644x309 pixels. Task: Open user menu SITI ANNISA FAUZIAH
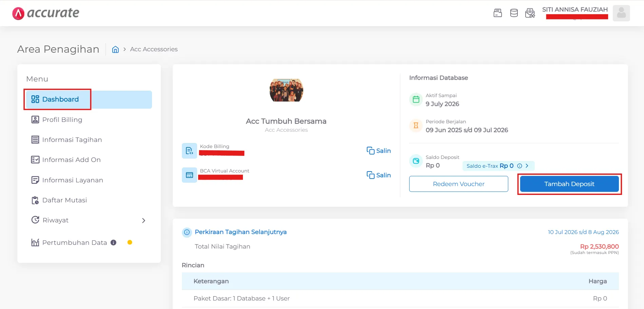click(x=574, y=10)
